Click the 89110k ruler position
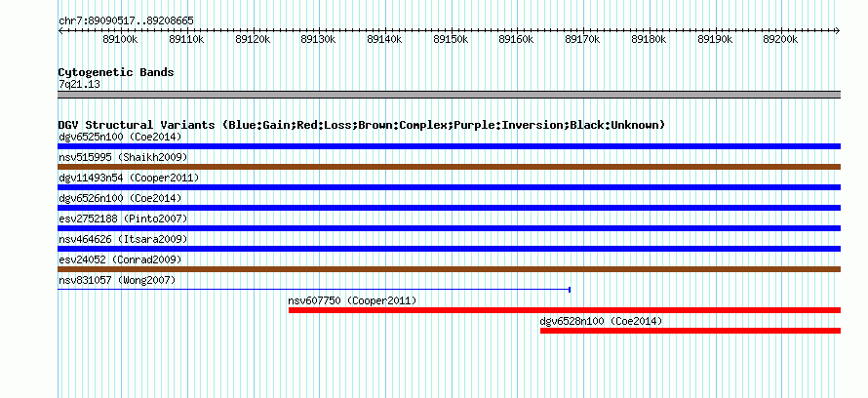The width and height of the screenshot is (868, 398). pyautogui.click(x=186, y=39)
